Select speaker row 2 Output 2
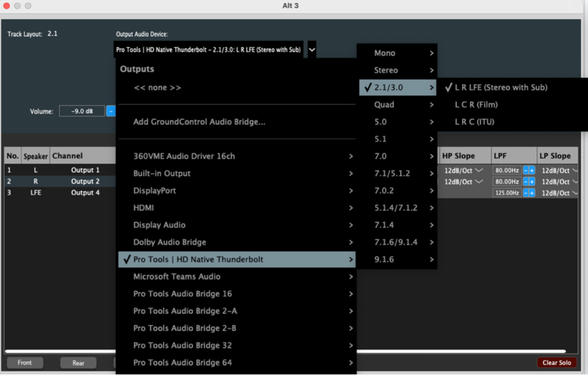Screen dimensions: 588x375 (x=60, y=181)
